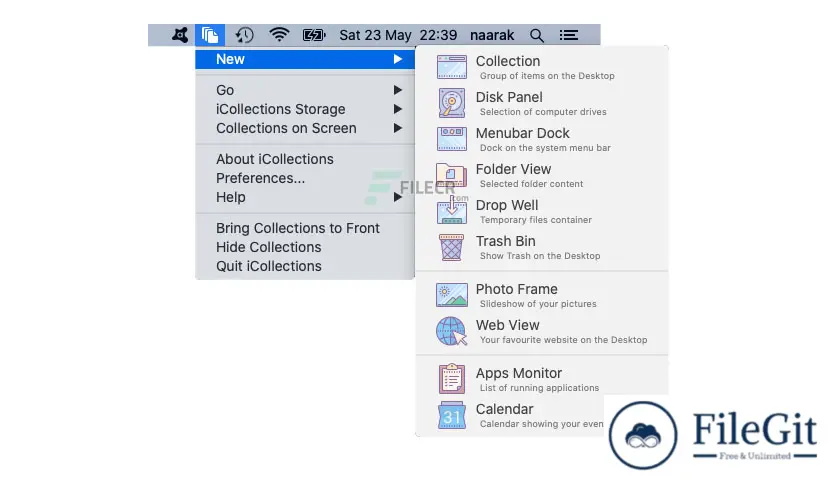Click 'Dock on the system menu bar' description
The width and height of the screenshot is (836, 484).
coord(545,148)
